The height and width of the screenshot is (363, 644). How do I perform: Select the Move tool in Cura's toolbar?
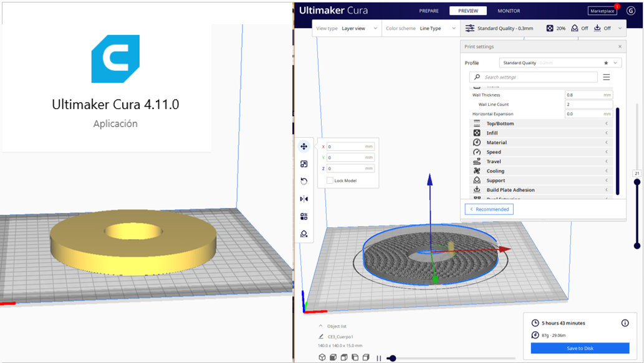[304, 146]
